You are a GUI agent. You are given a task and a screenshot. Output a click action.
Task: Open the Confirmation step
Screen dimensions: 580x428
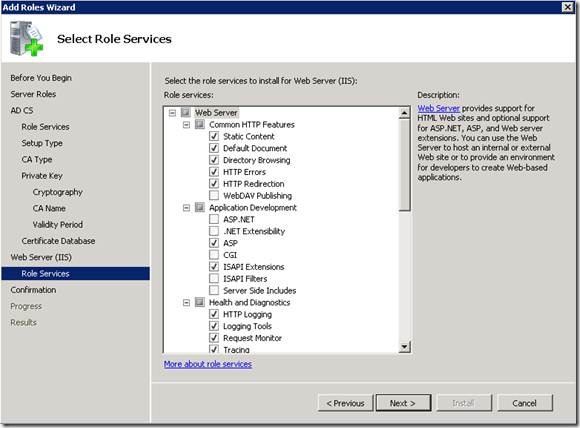[33, 290]
